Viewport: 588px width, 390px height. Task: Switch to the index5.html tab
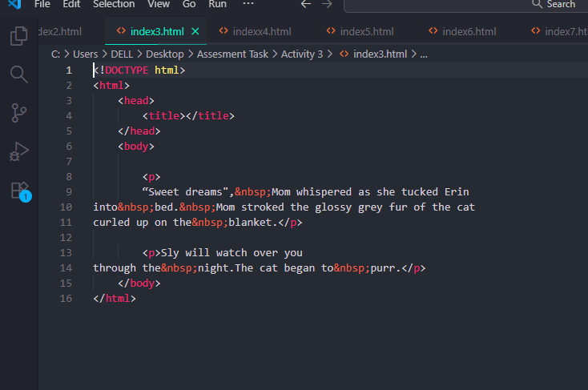366,32
